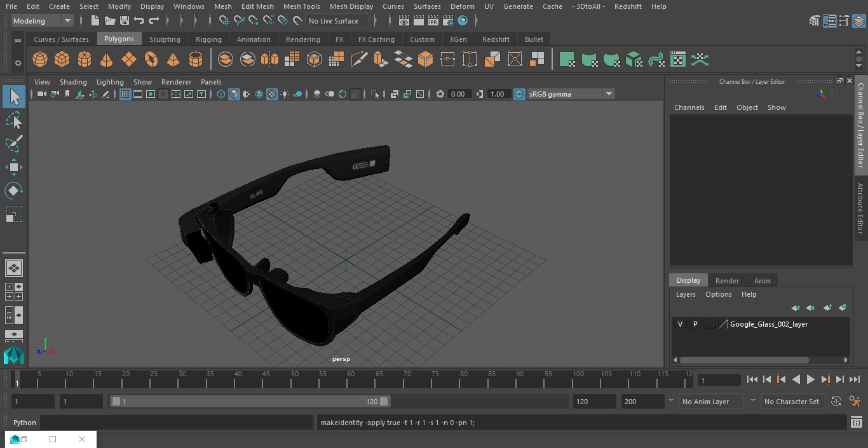Click the Mirror geometry shelf icon
Screen dimensions: 868x448
270,60
